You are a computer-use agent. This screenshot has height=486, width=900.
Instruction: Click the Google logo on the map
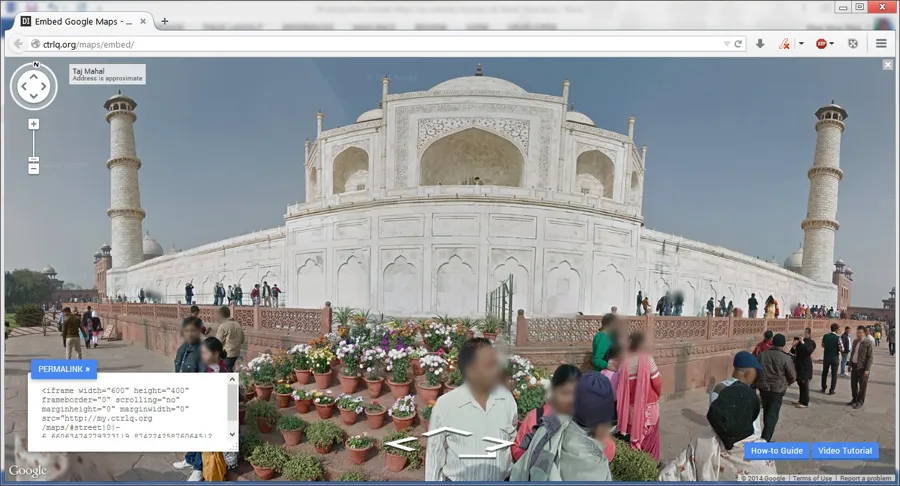[28, 471]
